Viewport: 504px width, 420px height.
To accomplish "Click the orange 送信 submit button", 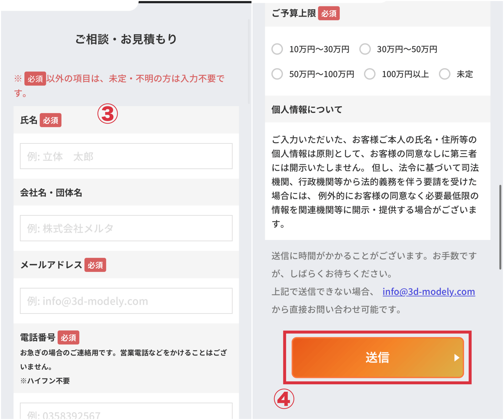I will pyautogui.click(x=377, y=358).
